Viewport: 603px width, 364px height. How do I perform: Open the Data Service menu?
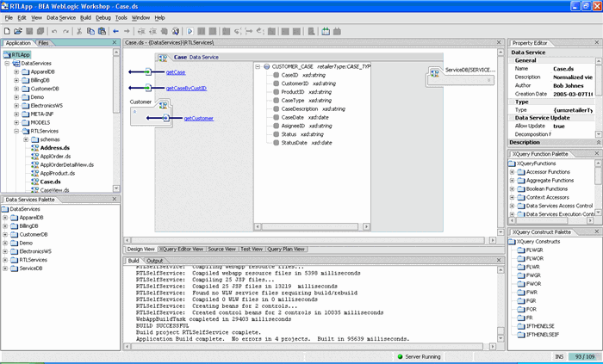coord(61,18)
